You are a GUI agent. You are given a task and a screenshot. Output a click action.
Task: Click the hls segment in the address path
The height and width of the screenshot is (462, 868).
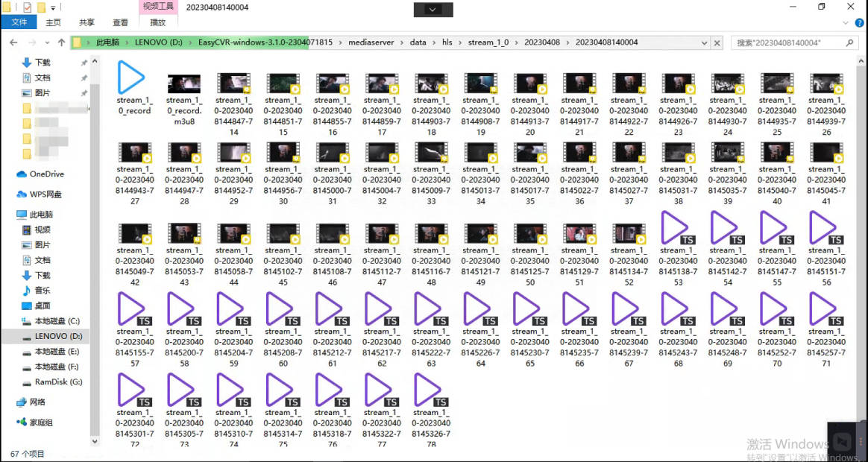[x=447, y=42]
